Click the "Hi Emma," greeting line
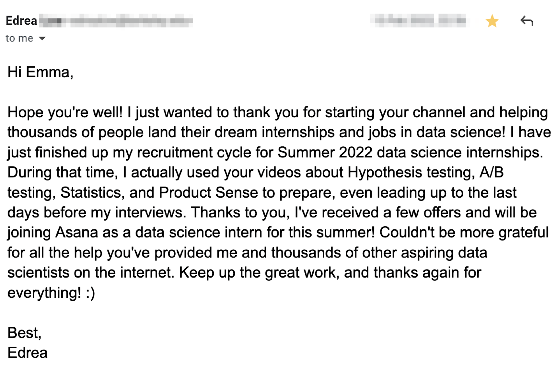The image size is (556, 392). [41, 72]
